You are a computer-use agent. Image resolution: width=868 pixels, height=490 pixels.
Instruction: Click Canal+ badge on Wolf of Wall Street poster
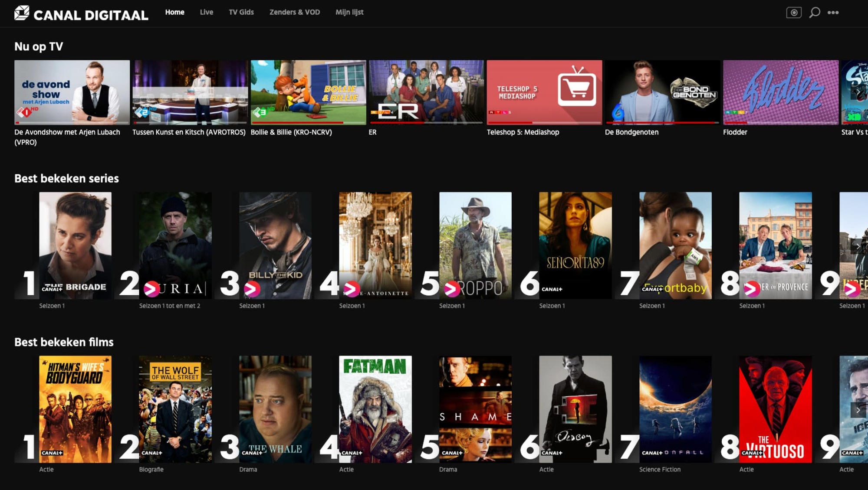pyautogui.click(x=152, y=453)
